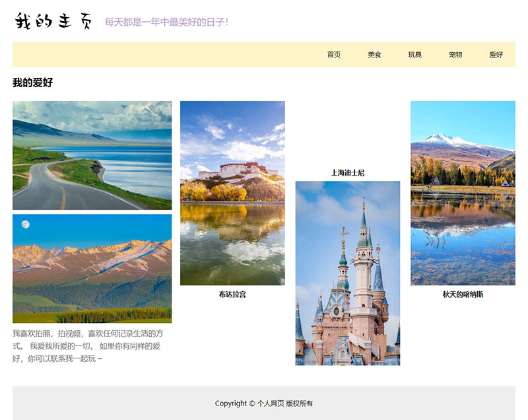Click the 上海迪士尼 caption
The width and height of the screenshot is (528, 420).
click(x=348, y=173)
